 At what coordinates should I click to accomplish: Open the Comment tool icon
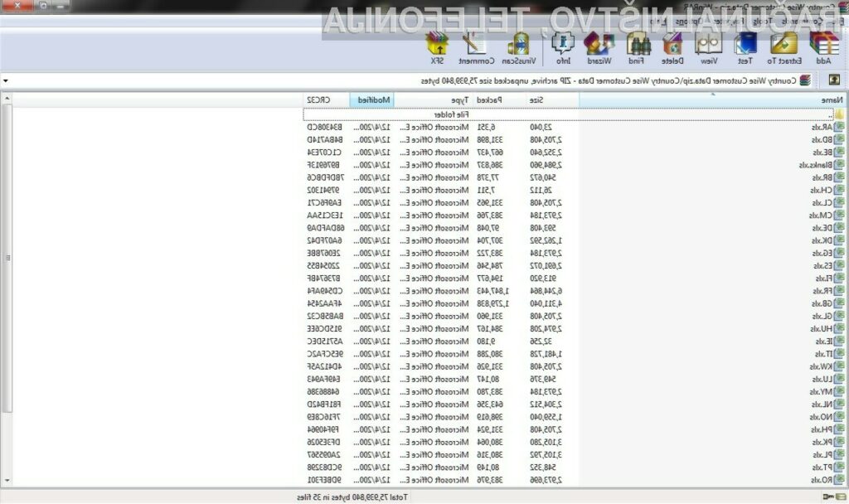pos(475,44)
